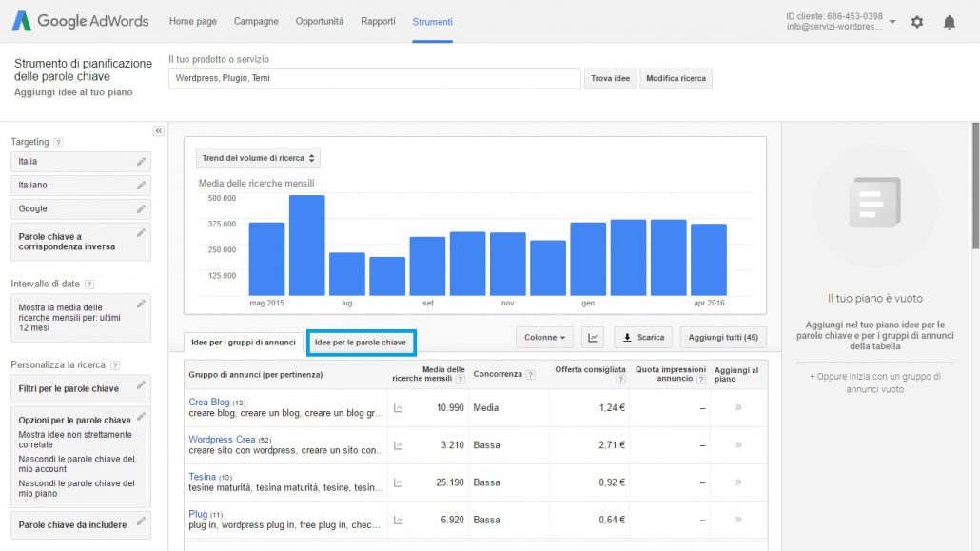Click the tallest bar in the search chart
The width and height of the screenshot is (980, 551).
(307, 246)
